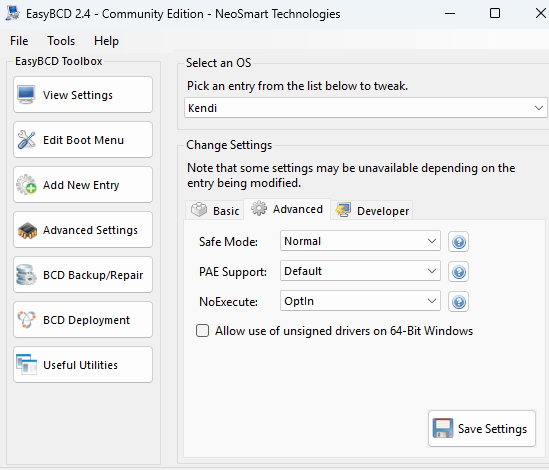The width and height of the screenshot is (549, 470).
Task: Close the EasyBCD window
Action: click(541, 13)
